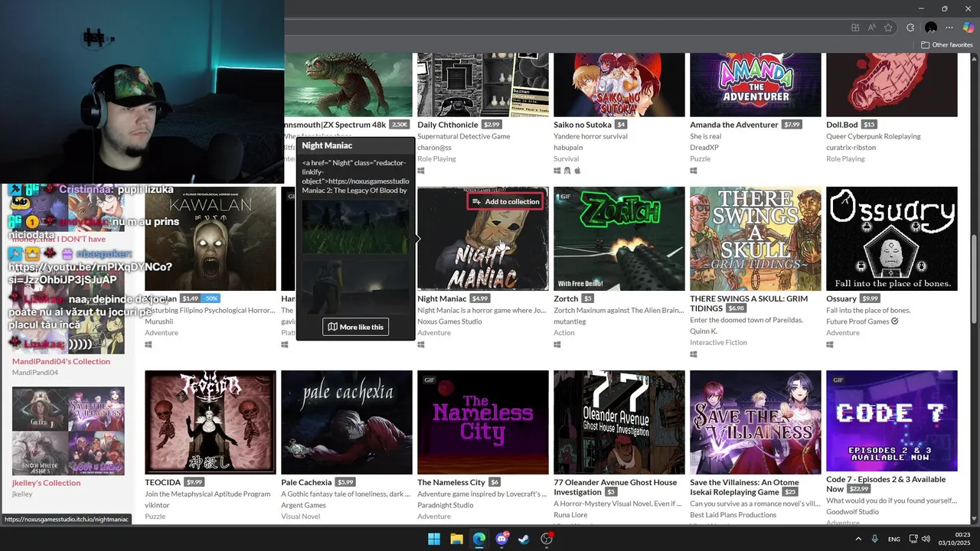Open the Code 7 game cover image

891,422
